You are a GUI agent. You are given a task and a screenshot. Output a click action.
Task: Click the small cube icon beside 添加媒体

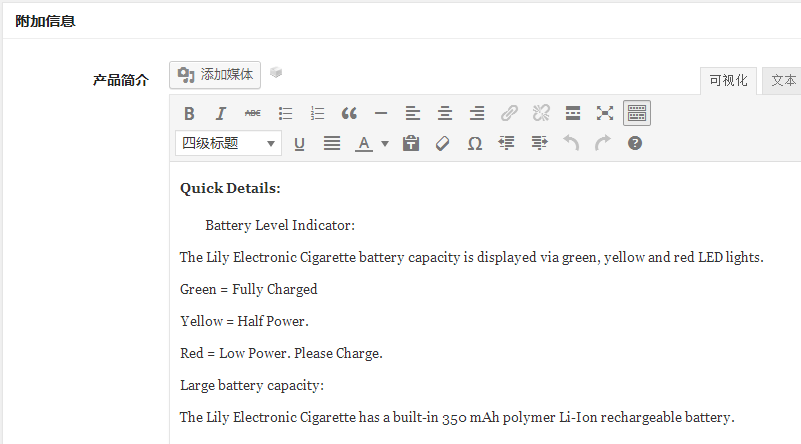276,73
